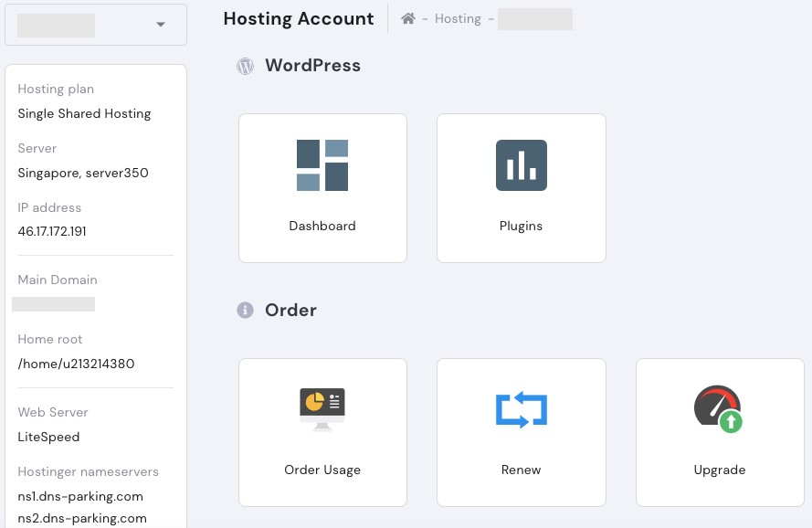The image size is (812, 528).
Task: Open the Order Usage monitor icon
Action: [322, 409]
